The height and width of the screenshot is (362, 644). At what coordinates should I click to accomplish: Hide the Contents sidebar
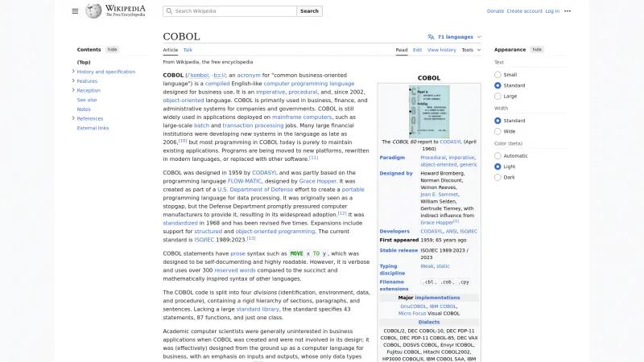[x=112, y=49]
